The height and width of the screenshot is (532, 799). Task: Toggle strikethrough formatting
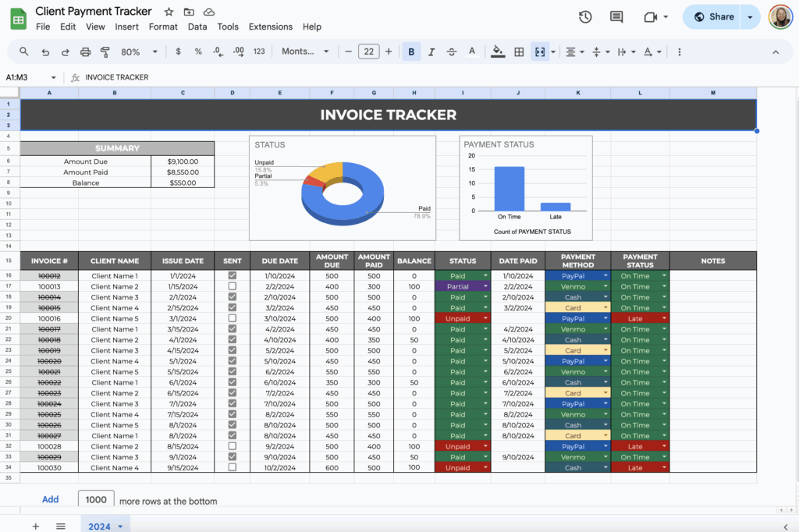click(x=451, y=51)
